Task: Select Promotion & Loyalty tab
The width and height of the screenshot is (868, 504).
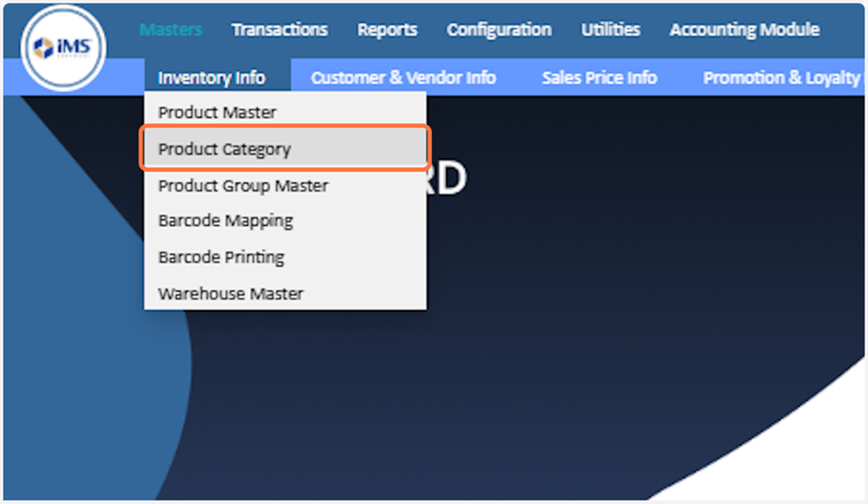Action: tap(781, 78)
